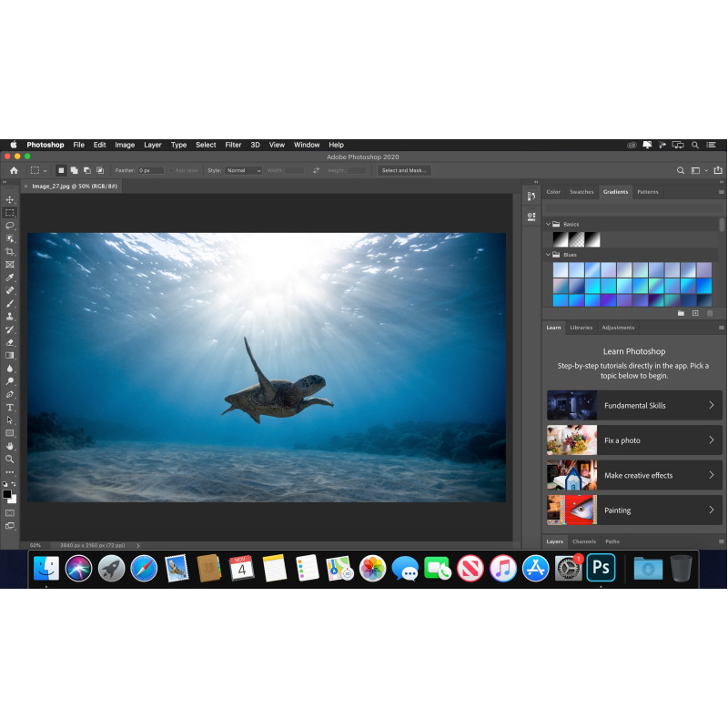
Task: Open the Style dropdown set to Normal
Action: click(243, 170)
